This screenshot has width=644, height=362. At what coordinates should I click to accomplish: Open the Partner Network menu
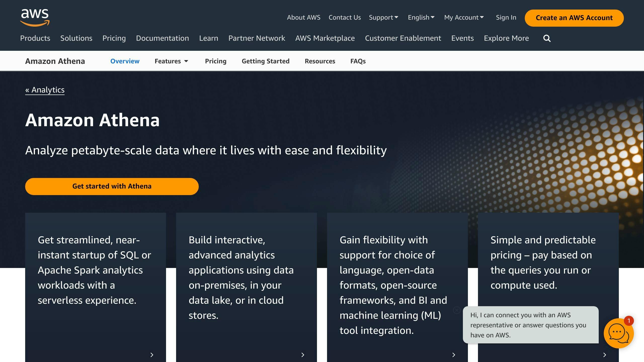click(257, 38)
